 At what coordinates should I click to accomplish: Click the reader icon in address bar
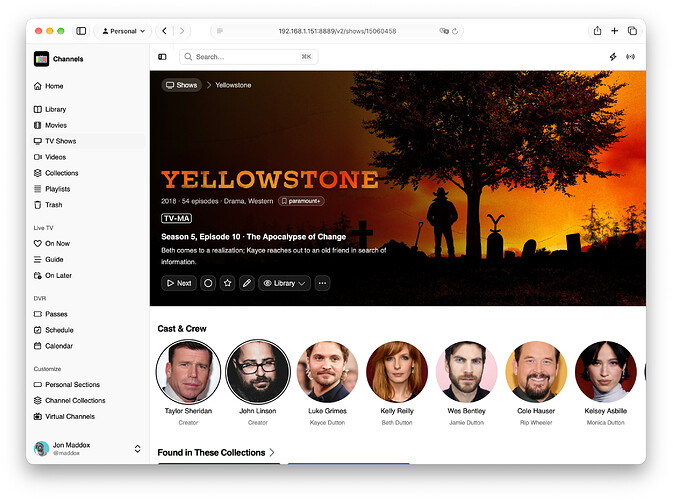pyautogui.click(x=220, y=31)
